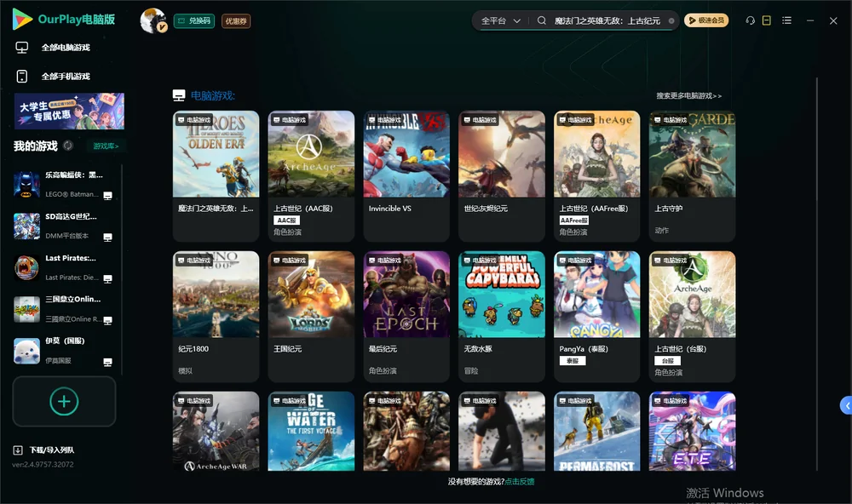Click the PC icon on 三國鼎立Online row

[107, 320]
